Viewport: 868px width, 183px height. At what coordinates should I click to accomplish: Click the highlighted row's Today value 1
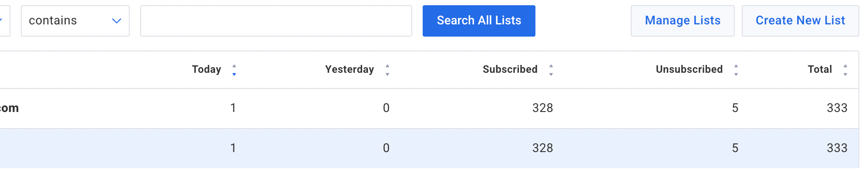[x=233, y=148]
